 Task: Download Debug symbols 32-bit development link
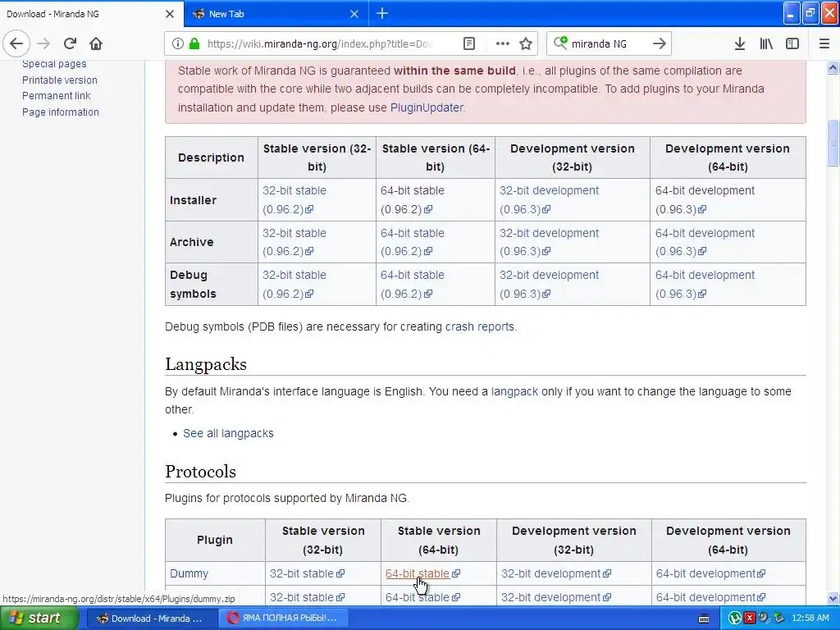(549, 285)
